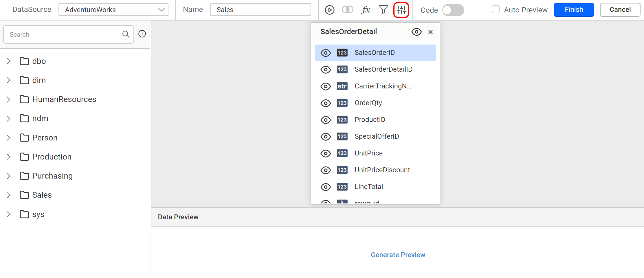Click the LineTotal numeric type icon
This screenshot has width=644, height=278.
click(x=342, y=187)
